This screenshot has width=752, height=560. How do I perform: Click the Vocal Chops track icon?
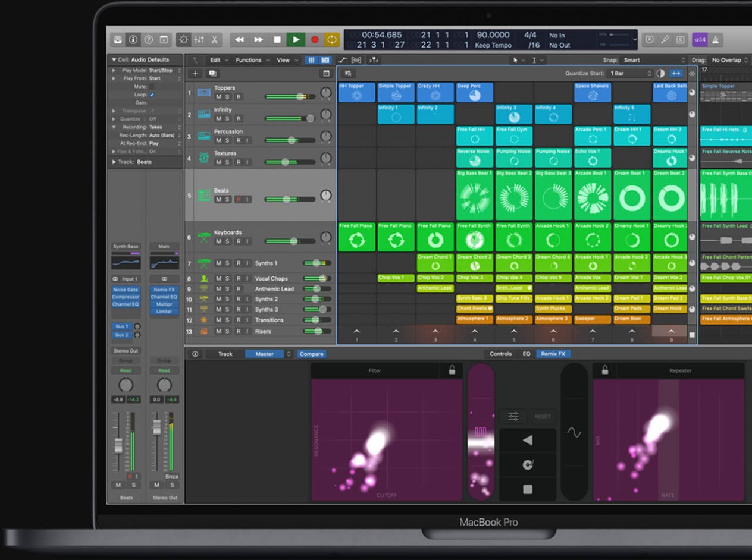pos(204,278)
